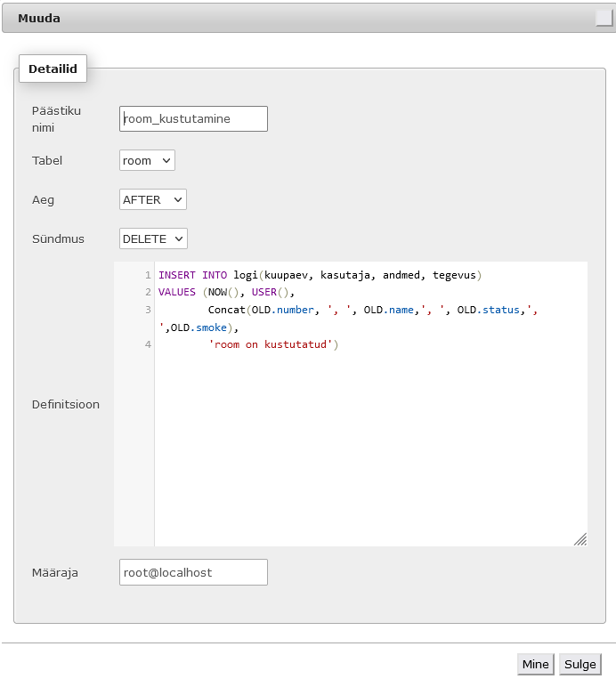Click empty area of Definitsioon editor

tap(370, 447)
